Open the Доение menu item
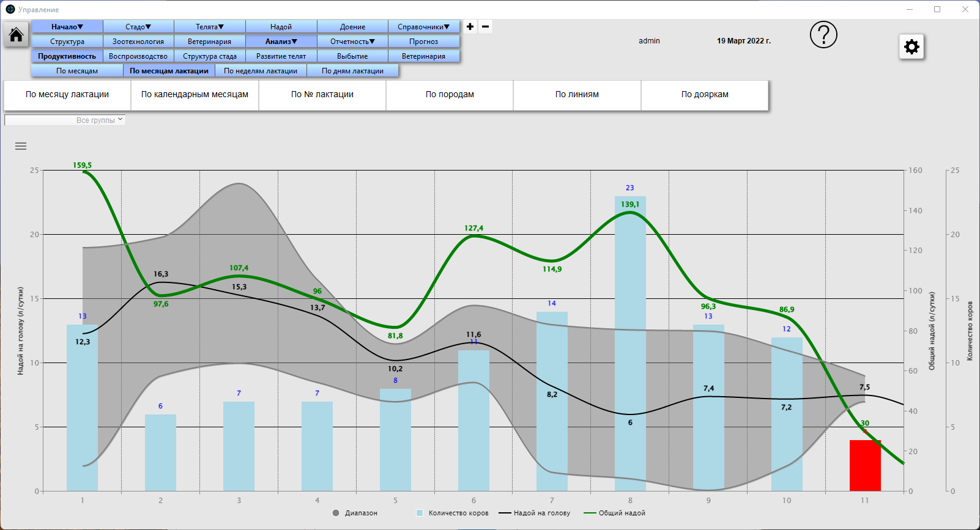The image size is (980, 530). coord(352,27)
